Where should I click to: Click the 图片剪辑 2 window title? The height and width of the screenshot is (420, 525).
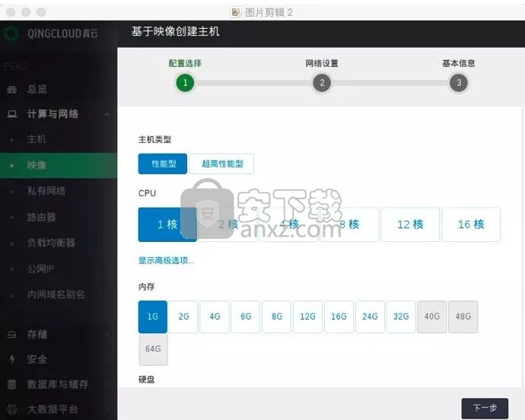269,13
